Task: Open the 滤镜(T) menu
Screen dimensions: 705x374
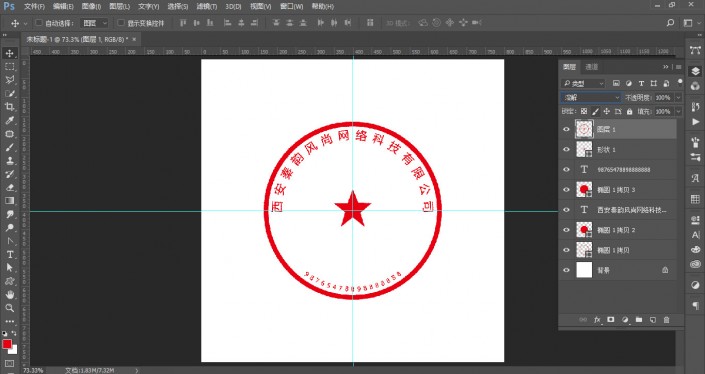Action: pyautogui.click(x=206, y=6)
